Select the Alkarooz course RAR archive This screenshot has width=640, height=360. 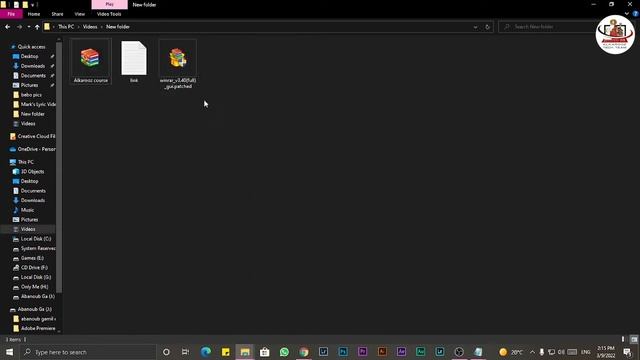point(91,61)
